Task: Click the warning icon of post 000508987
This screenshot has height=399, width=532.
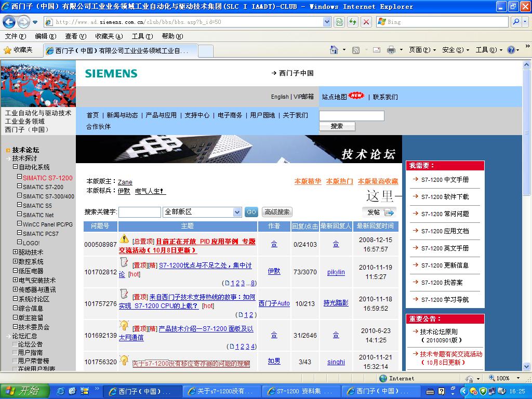Action: coord(124,238)
